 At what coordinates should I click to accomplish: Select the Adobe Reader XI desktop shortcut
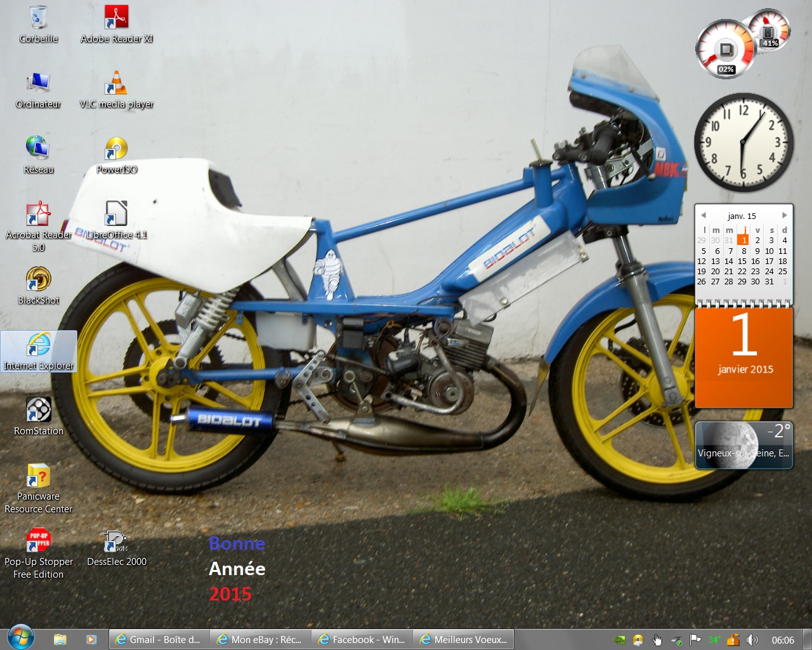(117, 24)
